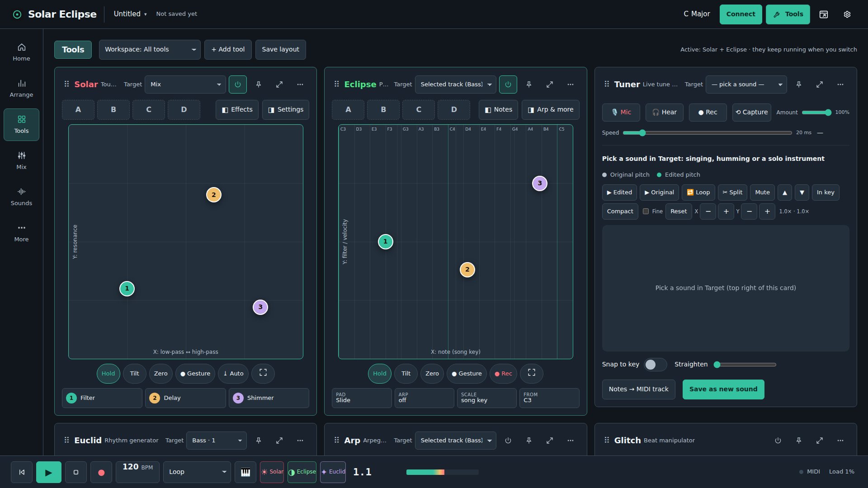The image size is (868, 488).
Task: Start playback with the Play button
Action: click(49, 472)
